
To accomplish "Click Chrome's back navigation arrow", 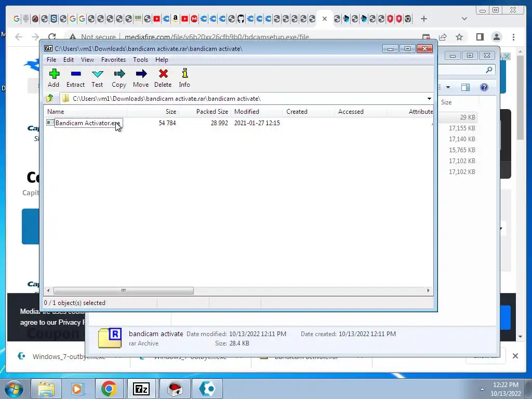I will click(x=19, y=37).
